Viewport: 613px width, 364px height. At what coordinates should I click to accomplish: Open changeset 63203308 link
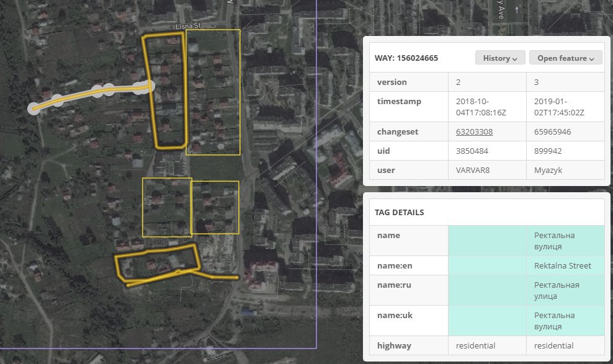pyautogui.click(x=474, y=131)
